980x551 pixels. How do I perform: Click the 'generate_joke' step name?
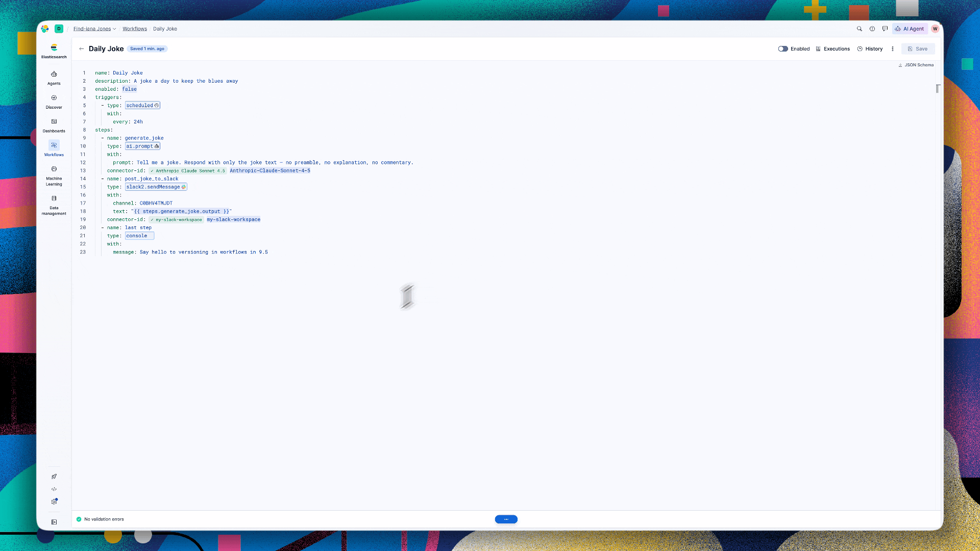point(144,138)
